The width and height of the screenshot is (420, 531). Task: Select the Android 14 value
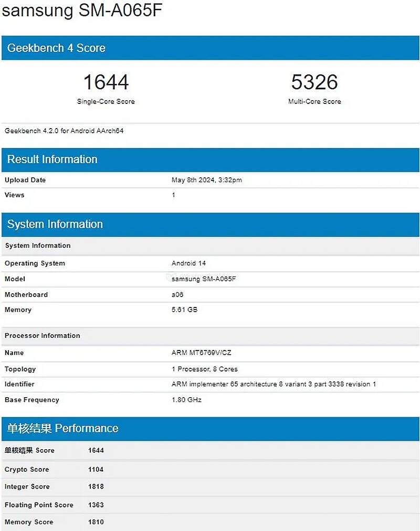[188, 263]
